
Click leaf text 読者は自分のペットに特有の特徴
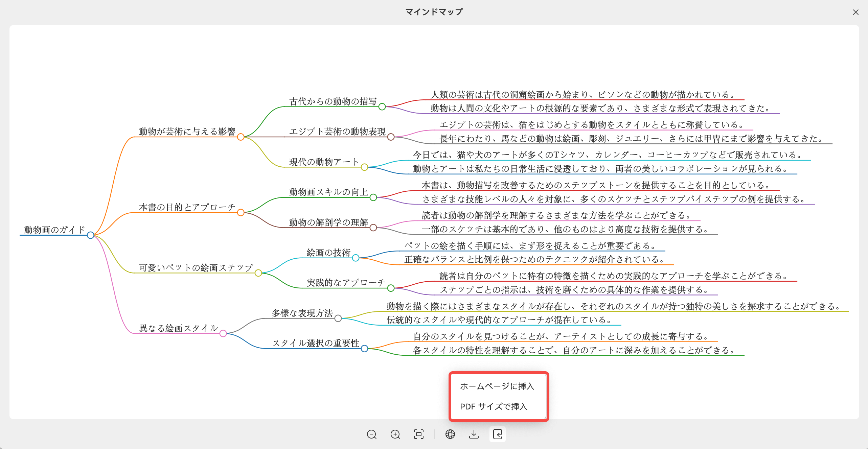coord(613,276)
